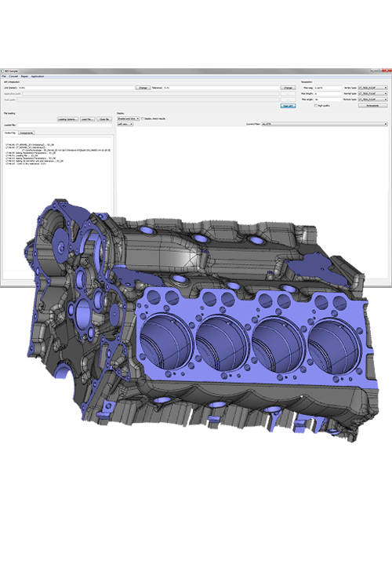This screenshot has height=575, width=392.
Task: Click the Change button next to Unit field
Action: [143, 88]
